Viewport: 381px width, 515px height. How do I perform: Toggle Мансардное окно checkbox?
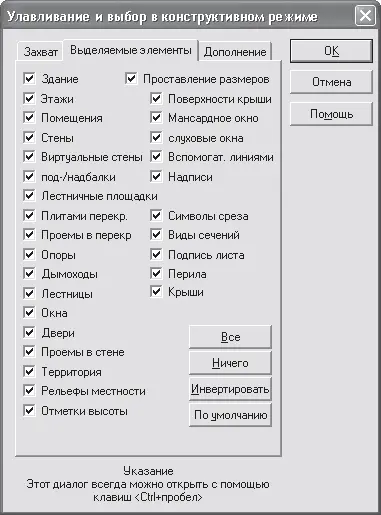click(156, 118)
